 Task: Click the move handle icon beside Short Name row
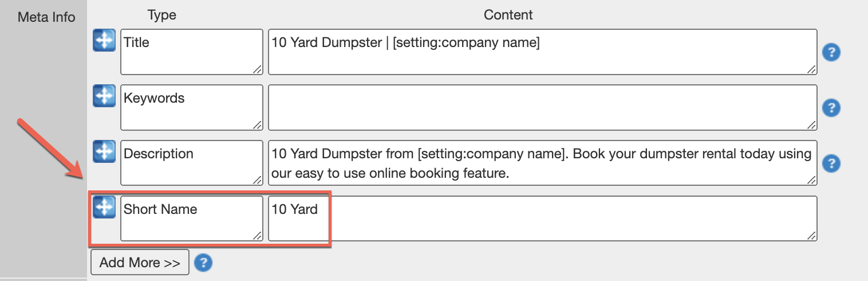[104, 207]
